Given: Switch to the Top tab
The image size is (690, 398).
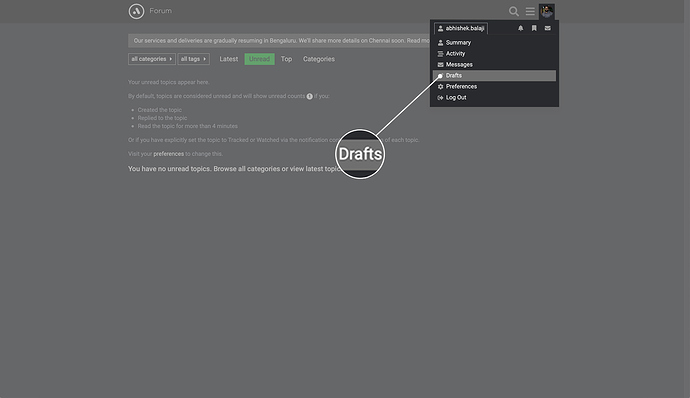Looking at the screenshot, I should (x=286, y=59).
